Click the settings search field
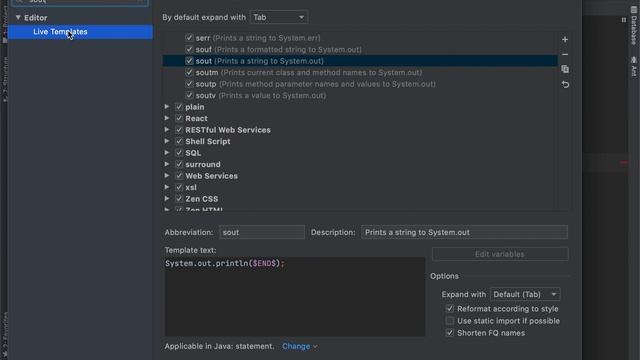640x360 pixels. pyautogui.click(x=80, y=2)
